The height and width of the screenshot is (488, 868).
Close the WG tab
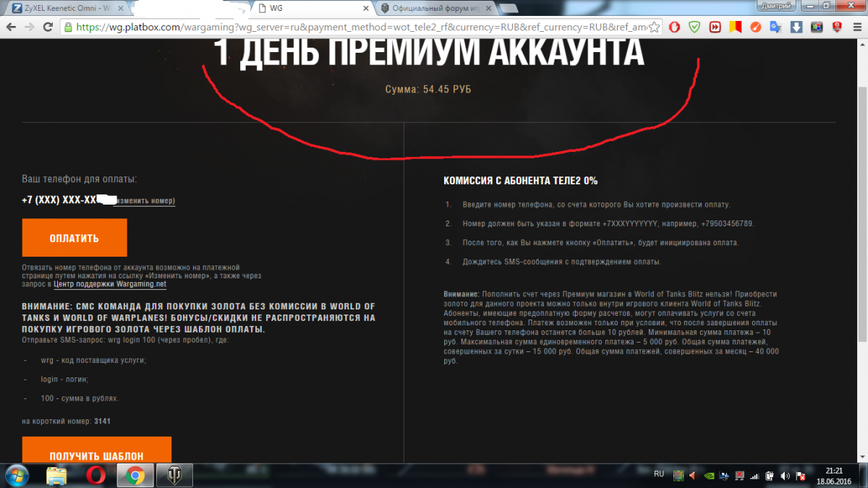click(x=366, y=7)
